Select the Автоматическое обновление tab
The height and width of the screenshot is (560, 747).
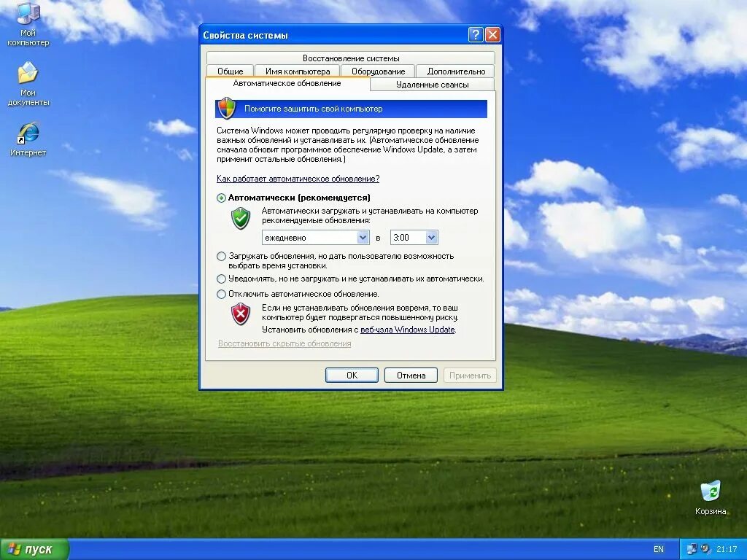[287, 83]
